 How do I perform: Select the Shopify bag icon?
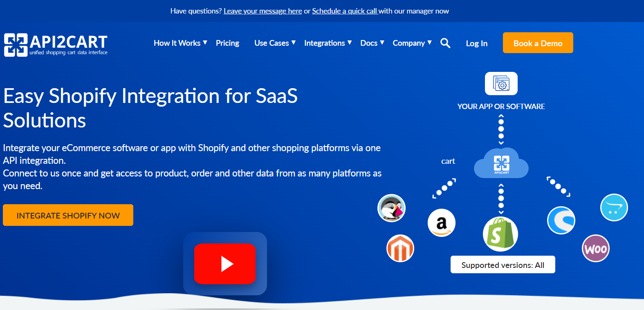pyautogui.click(x=500, y=234)
